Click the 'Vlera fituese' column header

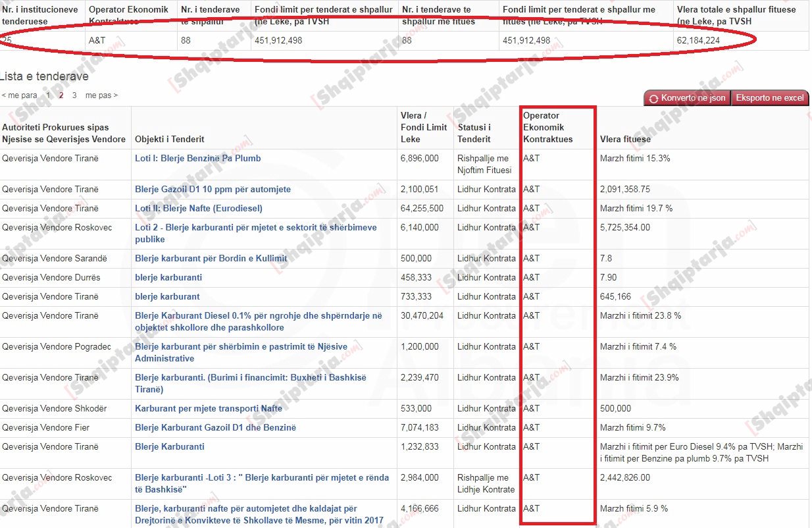click(624, 139)
